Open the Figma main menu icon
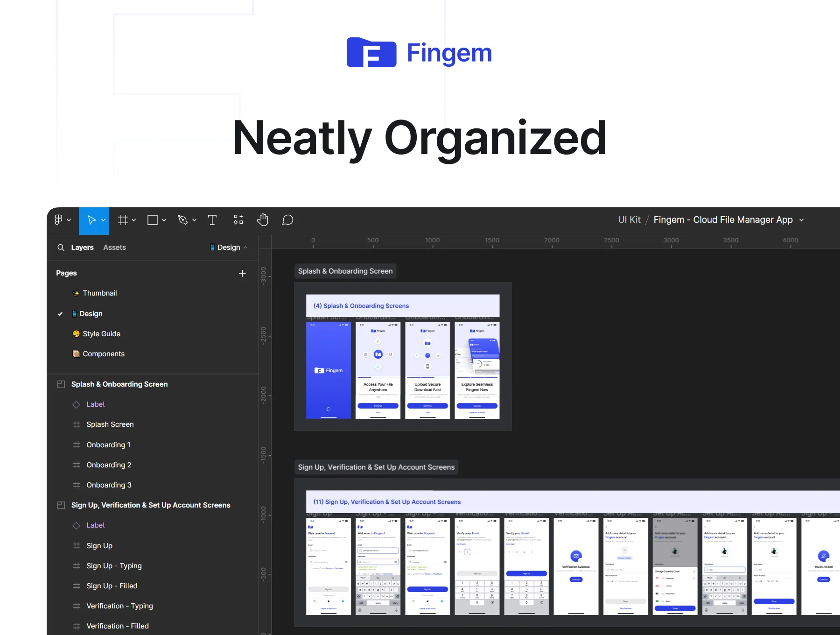Screen dimensions: 840x635 (x=59, y=220)
